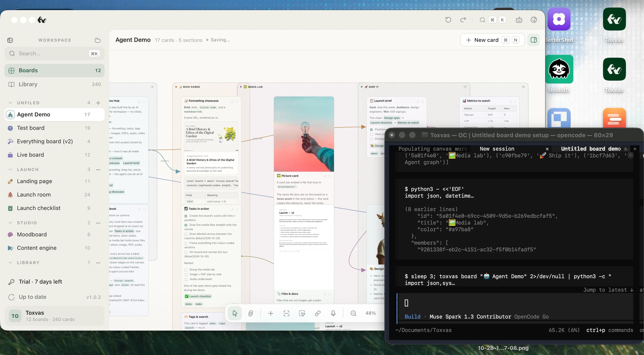Image resolution: width=644 pixels, height=355 pixels.
Task: Collapse the STUDIO sidebar section
Action: tap(10, 223)
